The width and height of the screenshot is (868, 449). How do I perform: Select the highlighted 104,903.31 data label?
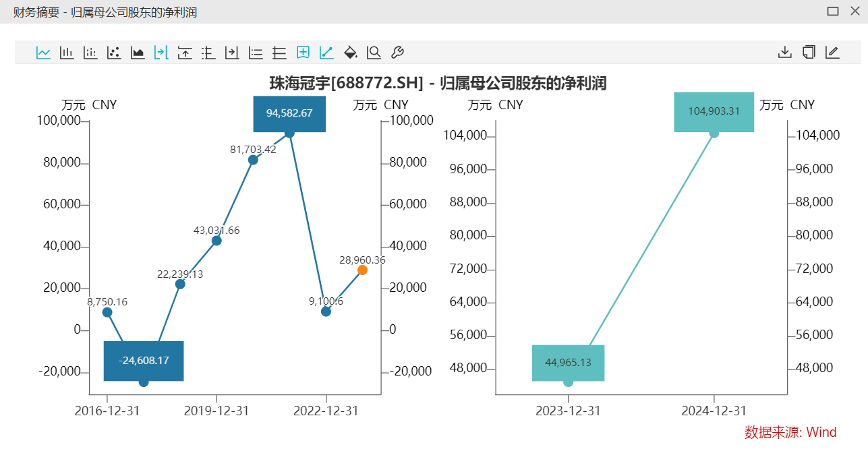pyautogui.click(x=714, y=111)
